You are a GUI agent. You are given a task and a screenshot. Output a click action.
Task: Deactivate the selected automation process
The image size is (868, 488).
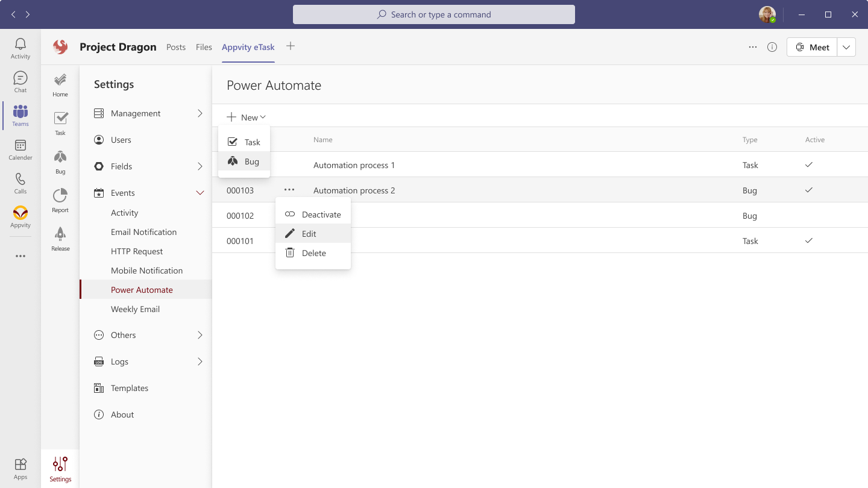[313, 214]
